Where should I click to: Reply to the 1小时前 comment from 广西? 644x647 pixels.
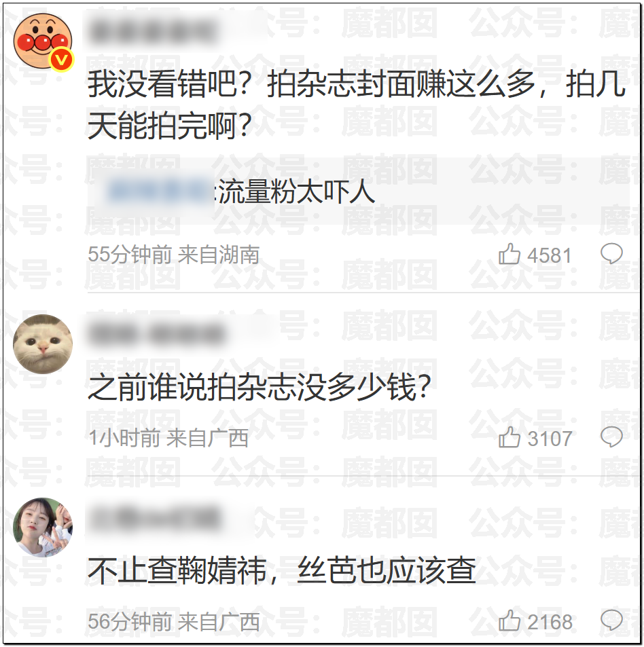(x=611, y=437)
